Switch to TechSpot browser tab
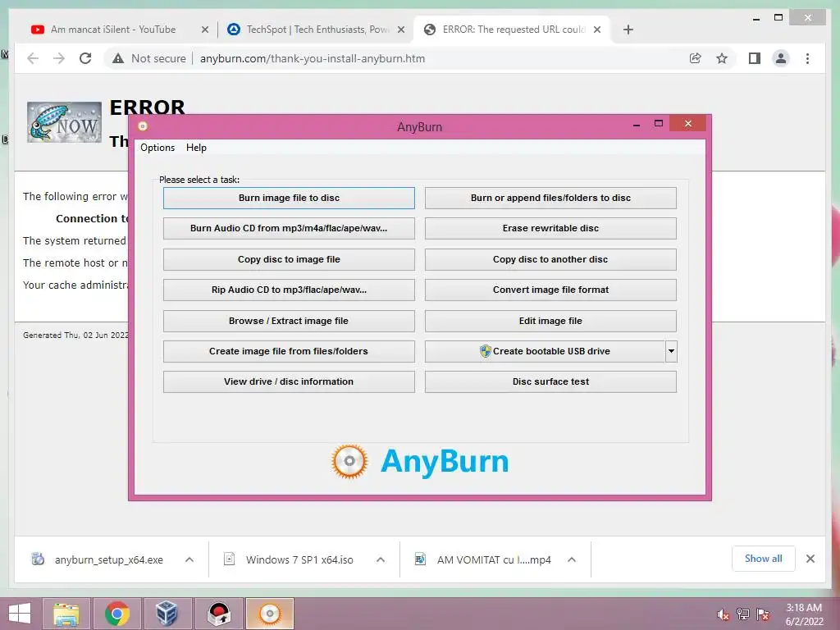This screenshot has width=840, height=630. [317, 30]
